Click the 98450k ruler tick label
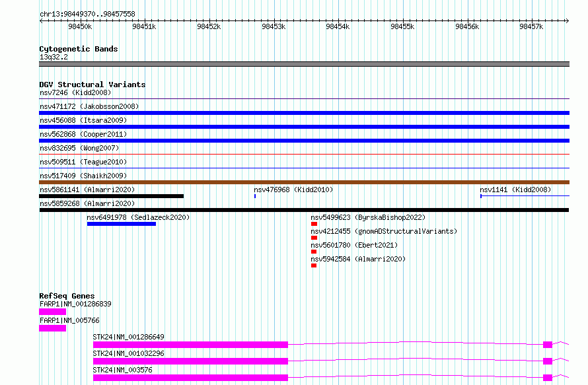588x385 pixels. 80,26
